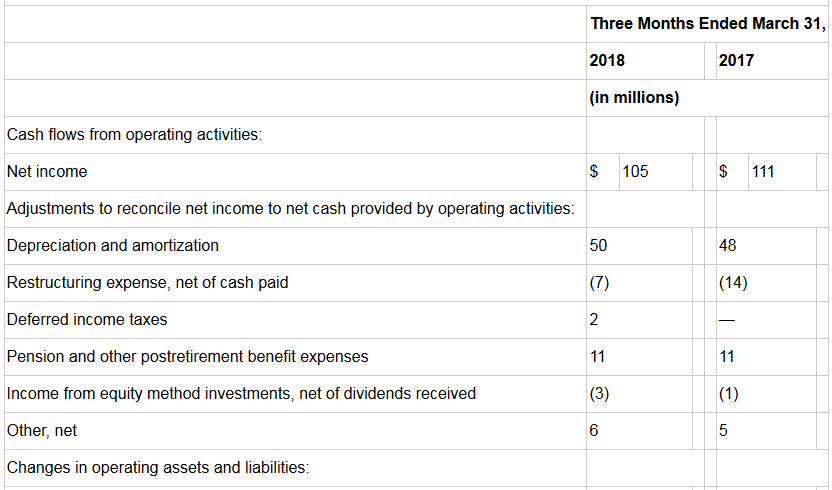
Task: Click the 2018 Net income value 105
Action: tap(635, 171)
